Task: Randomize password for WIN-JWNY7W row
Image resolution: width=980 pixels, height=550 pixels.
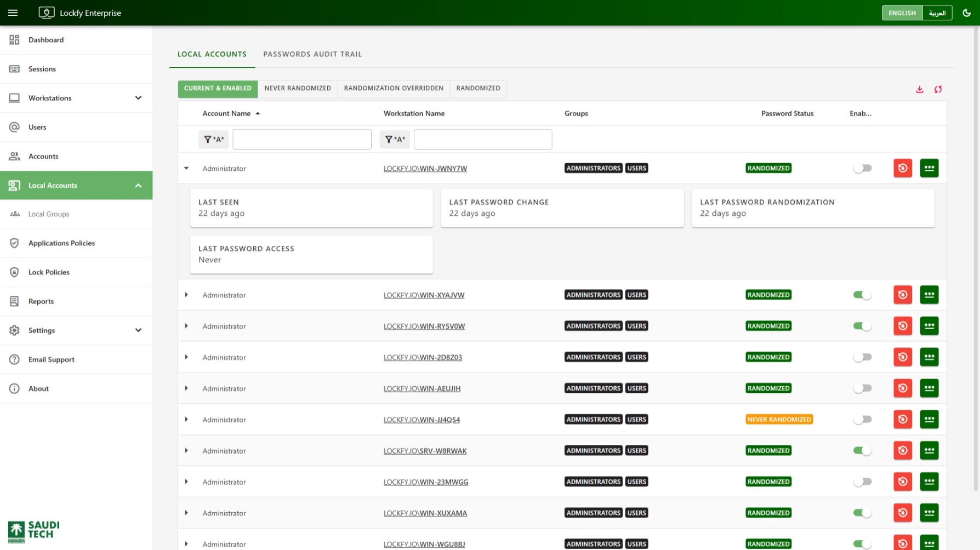Action: click(903, 168)
